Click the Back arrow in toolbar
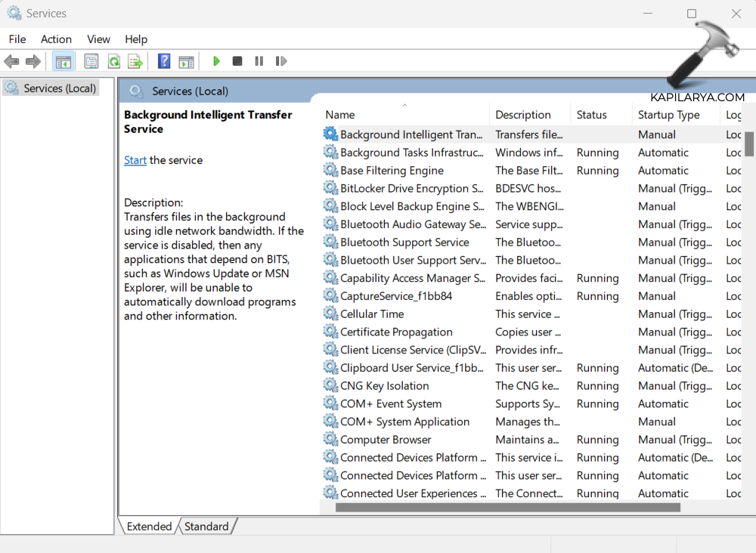Image resolution: width=756 pixels, height=553 pixels. [x=11, y=61]
